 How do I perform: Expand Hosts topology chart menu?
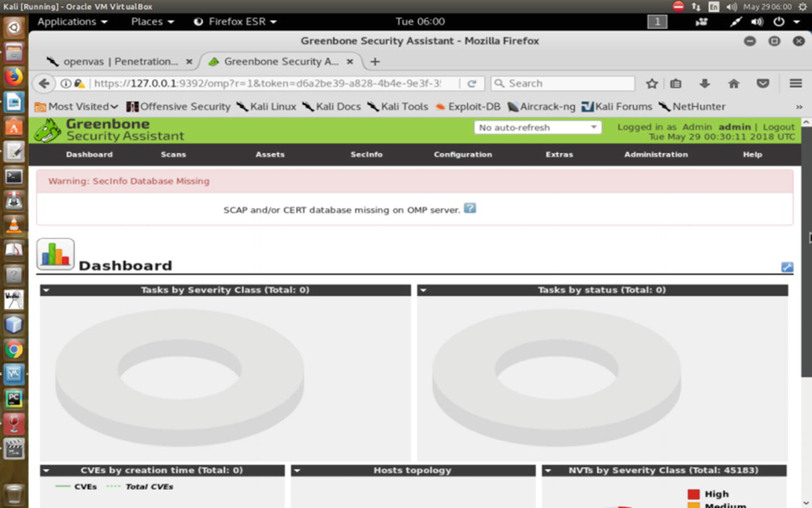297,470
